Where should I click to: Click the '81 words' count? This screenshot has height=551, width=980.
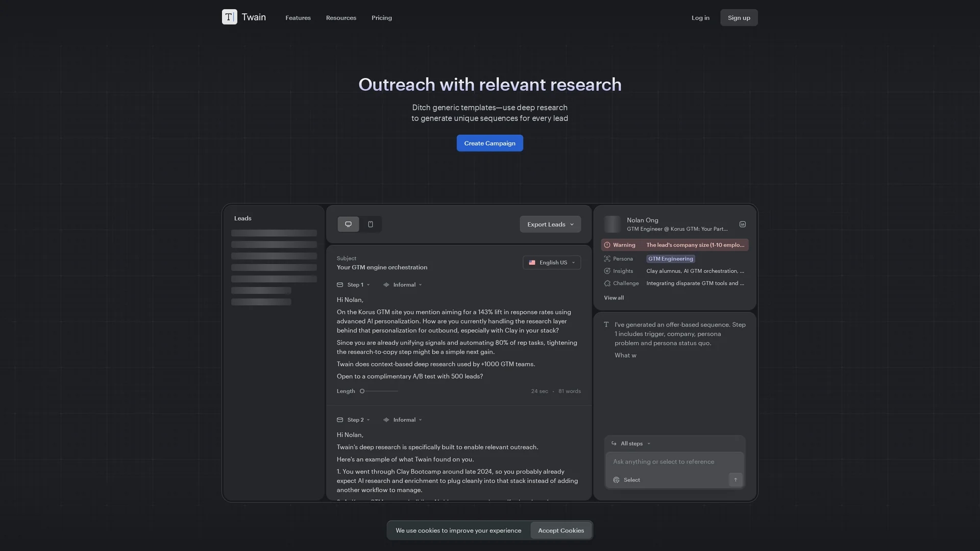tap(570, 391)
